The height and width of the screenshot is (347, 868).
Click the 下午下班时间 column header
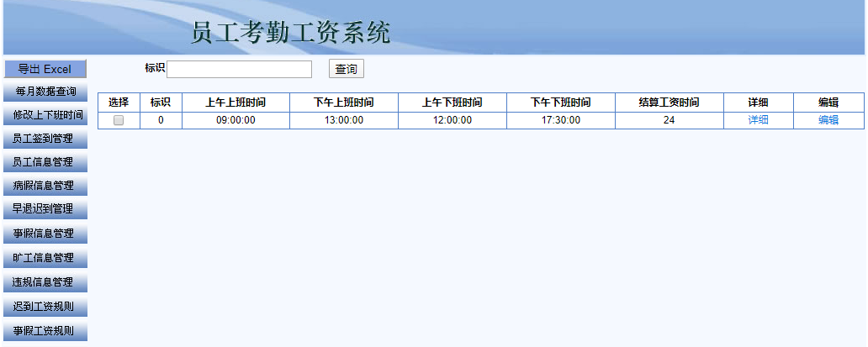click(561, 103)
